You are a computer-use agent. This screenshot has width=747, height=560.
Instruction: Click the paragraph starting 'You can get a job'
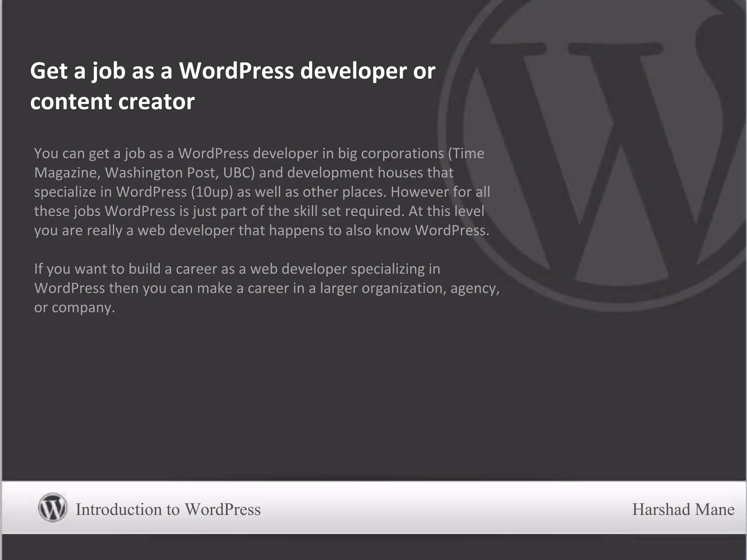[262, 192]
